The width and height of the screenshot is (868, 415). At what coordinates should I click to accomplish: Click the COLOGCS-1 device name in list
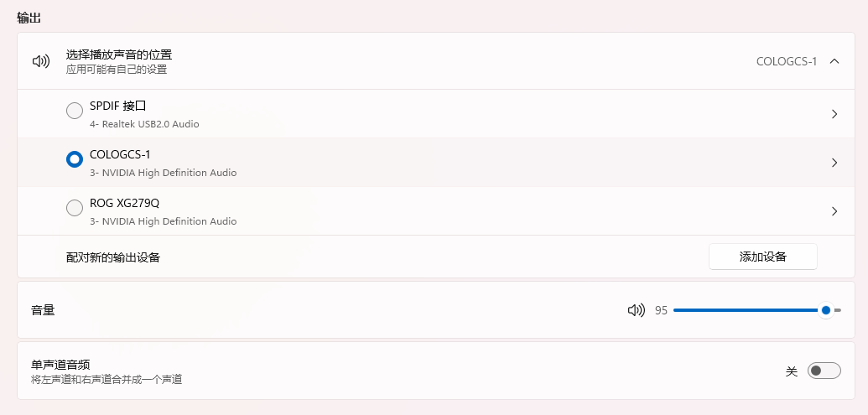[120, 155]
